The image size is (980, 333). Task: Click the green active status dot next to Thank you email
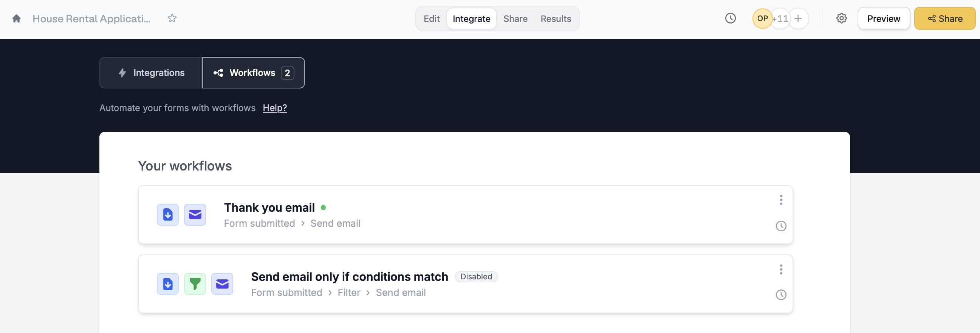click(x=324, y=207)
